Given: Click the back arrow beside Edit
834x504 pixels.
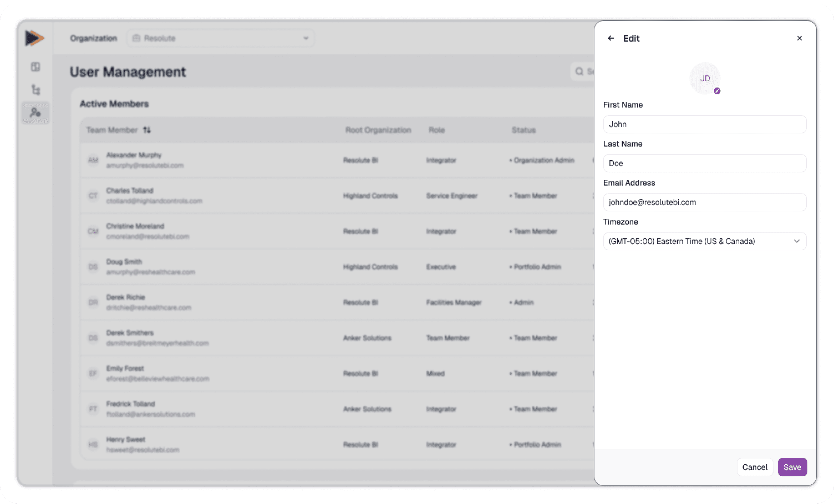Looking at the screenshot, I should [x=611, y=38].
